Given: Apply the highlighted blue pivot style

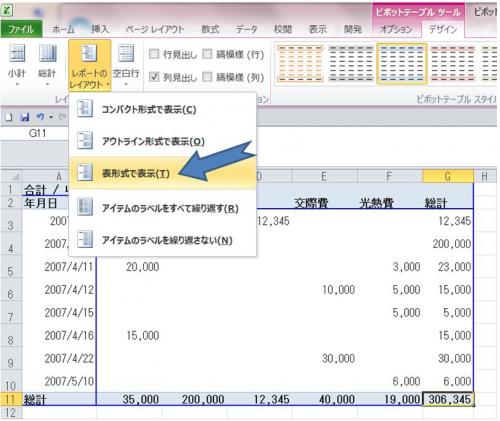Looking at the screenshot, I should (402, 63).
